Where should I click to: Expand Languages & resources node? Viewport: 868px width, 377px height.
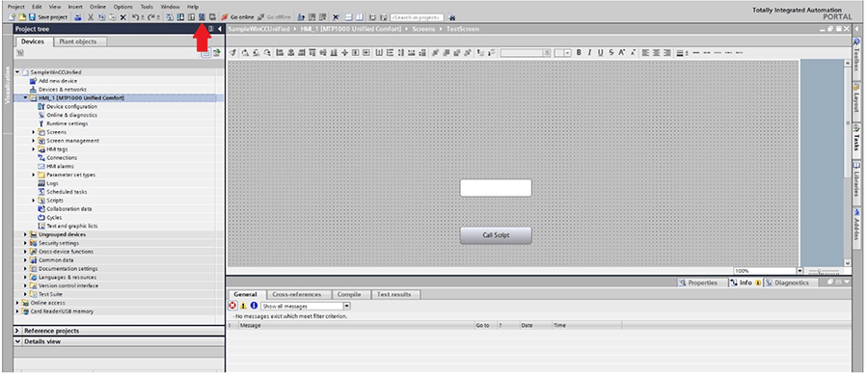click(x=25, y=278)
